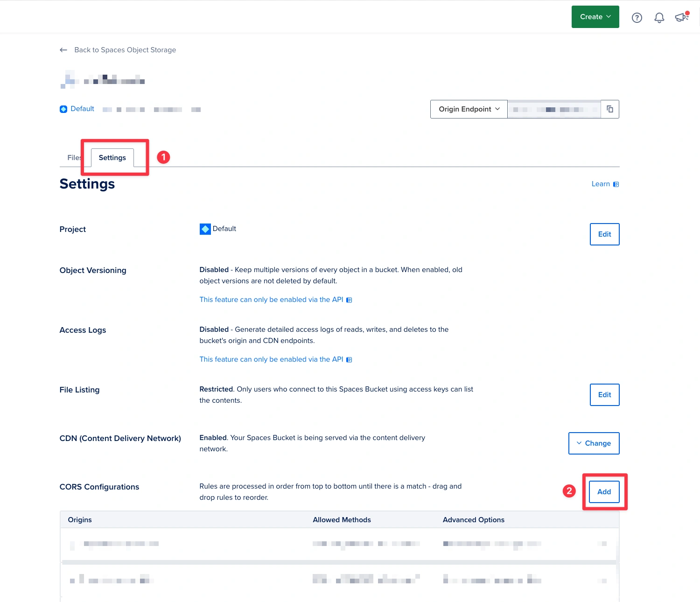Screen dimensions: 700x602
Task: Expand the Change dropdown for CDN settings
Action: tap(594, 443)
